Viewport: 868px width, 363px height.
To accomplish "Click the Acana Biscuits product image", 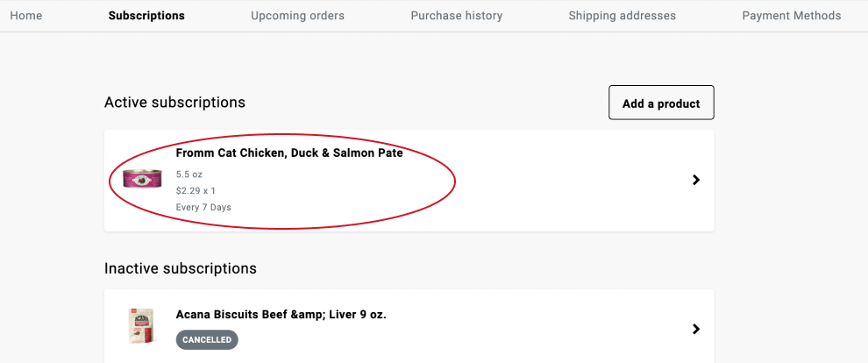I will click(141, 325).
